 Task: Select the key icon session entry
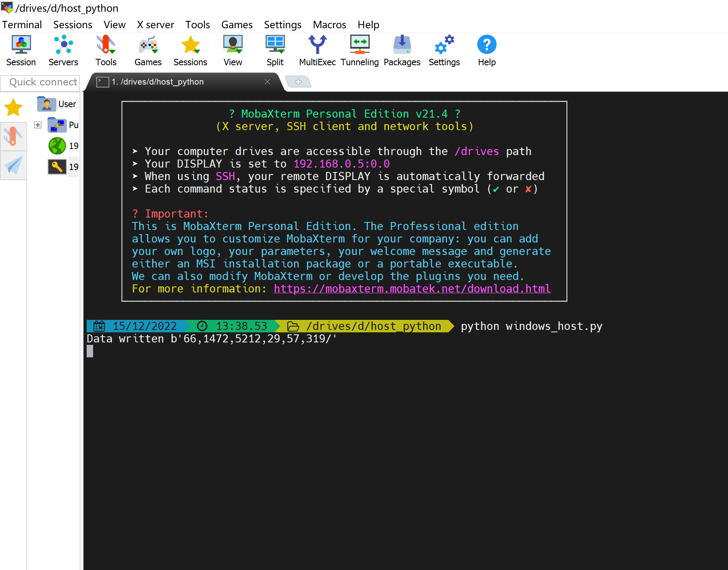pos(57,167)
